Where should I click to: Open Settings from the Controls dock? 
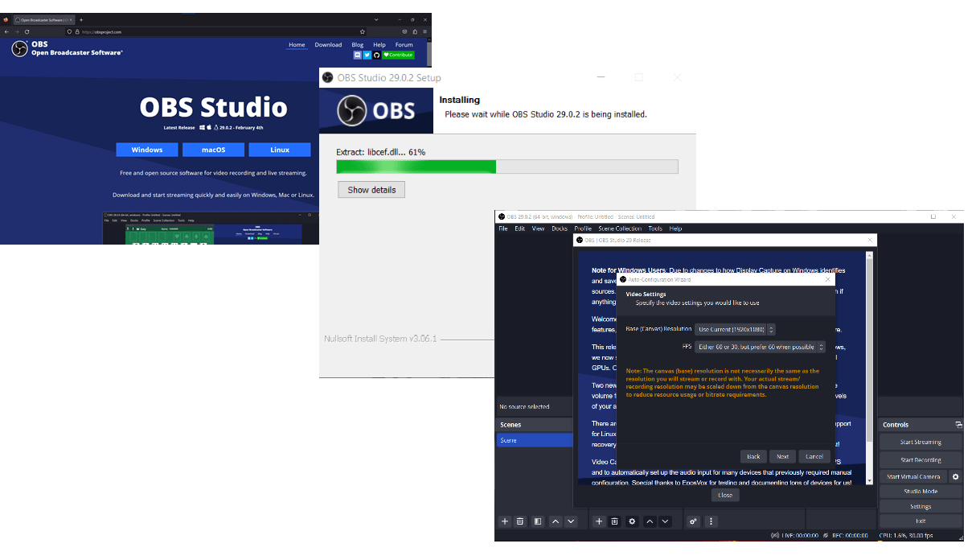921,506
